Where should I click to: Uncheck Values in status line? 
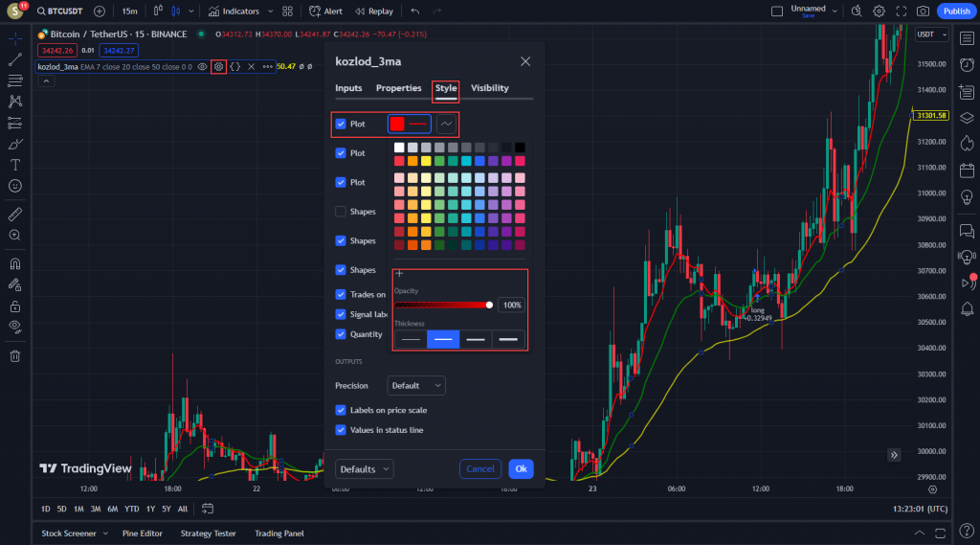tap(341, 430)
